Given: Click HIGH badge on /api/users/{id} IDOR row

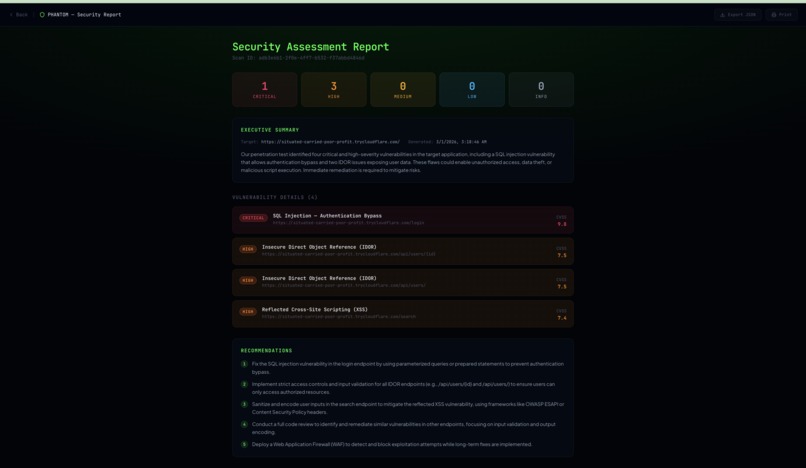Looking at the screenshot, I should [248, 249].
